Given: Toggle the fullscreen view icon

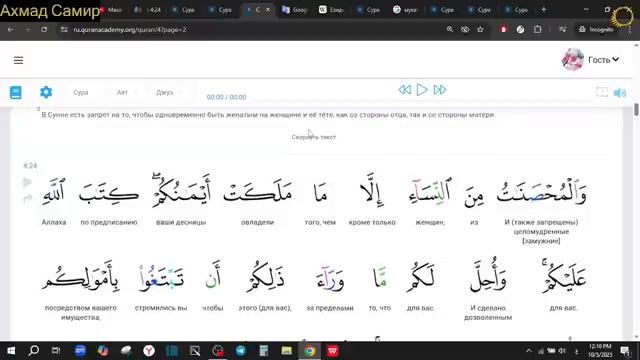Looking at the screenshot, I should point(602,92).
